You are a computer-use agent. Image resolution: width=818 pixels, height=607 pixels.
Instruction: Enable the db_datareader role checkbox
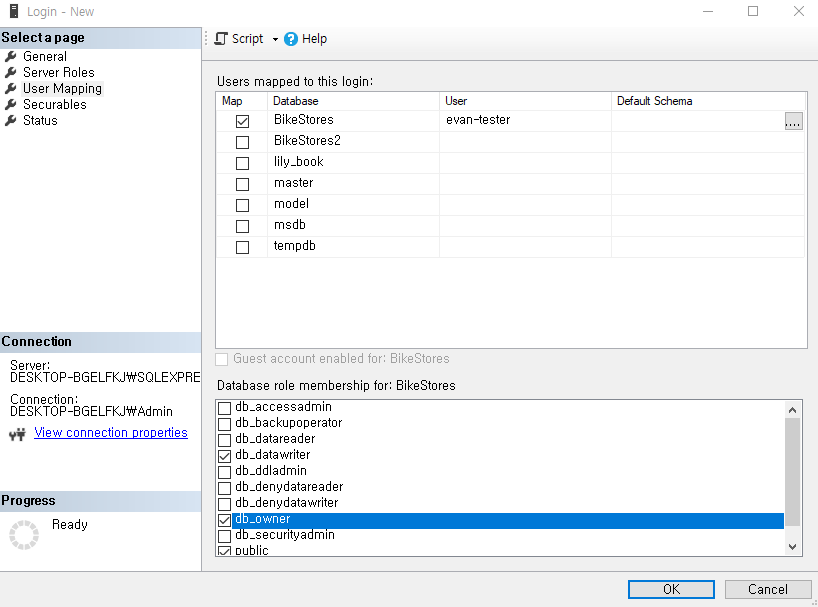(224, 440)
